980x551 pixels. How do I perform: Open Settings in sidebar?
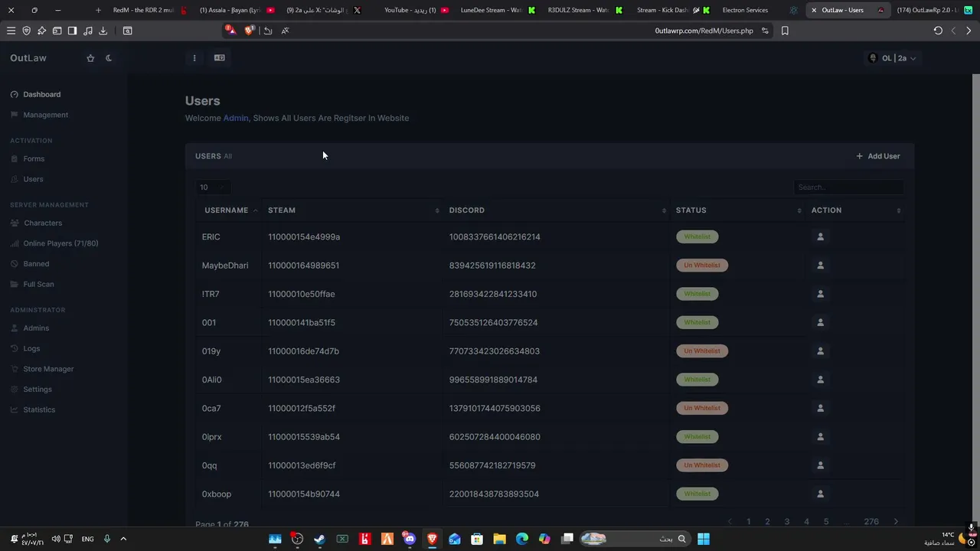click(x=32, y=390)
